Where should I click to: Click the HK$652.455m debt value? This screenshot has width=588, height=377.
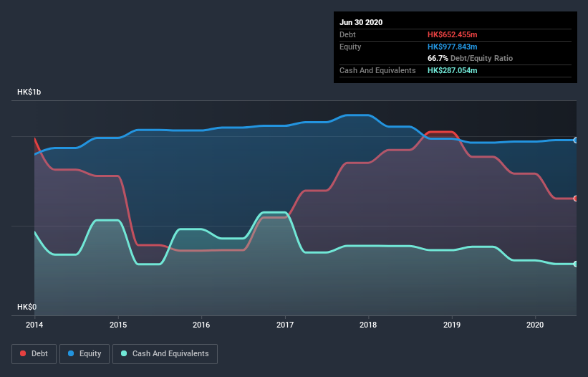452,34
